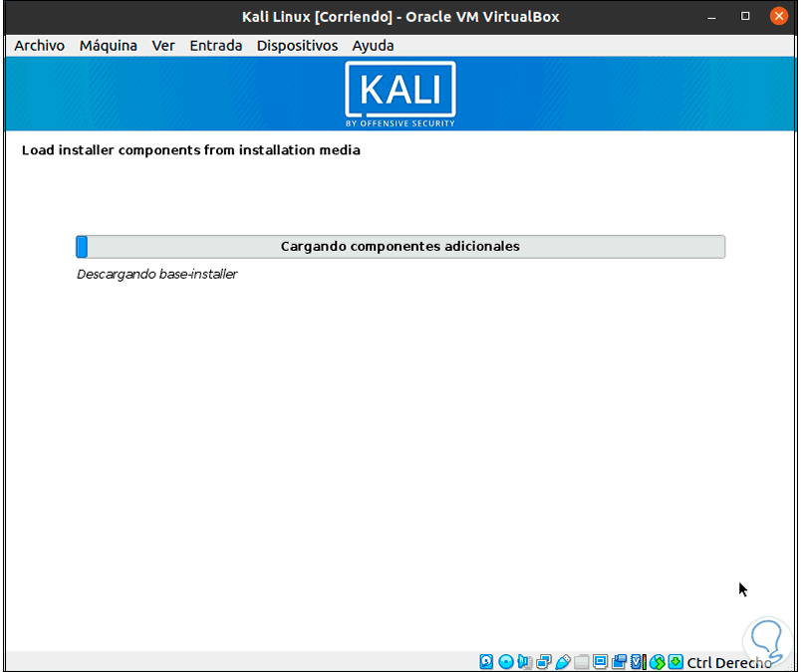Click the CPU virtualization status icon
Image resolution: width=801 pixels, height=672 pixels.
(x=638, y=662)
